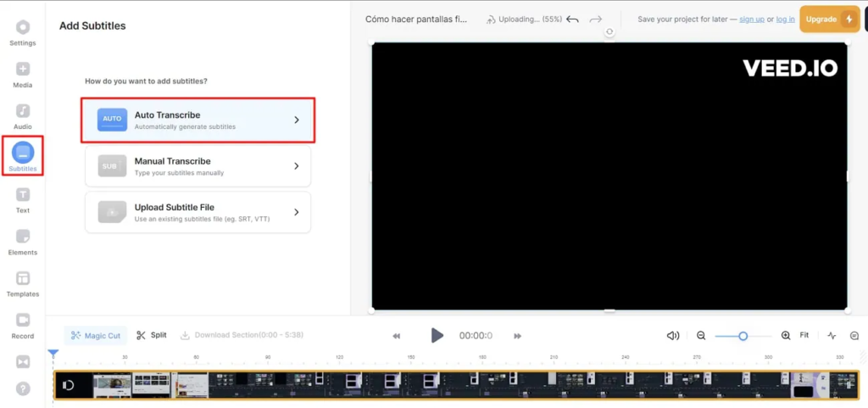Image resolution: width=868 pixels, height=408 pixels.
Task: Follow the sign up link
Action: (x=752, y=20)
